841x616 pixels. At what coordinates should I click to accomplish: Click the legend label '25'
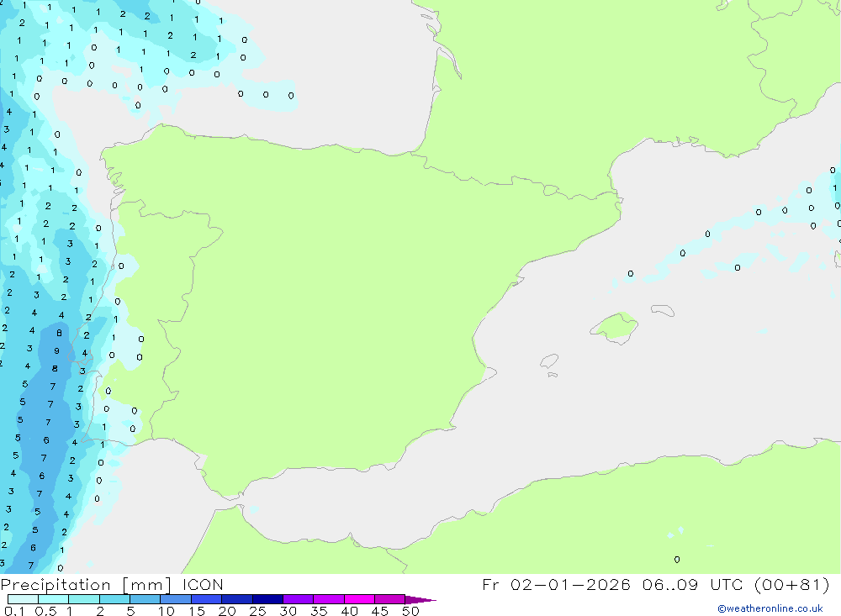point(258,611)
